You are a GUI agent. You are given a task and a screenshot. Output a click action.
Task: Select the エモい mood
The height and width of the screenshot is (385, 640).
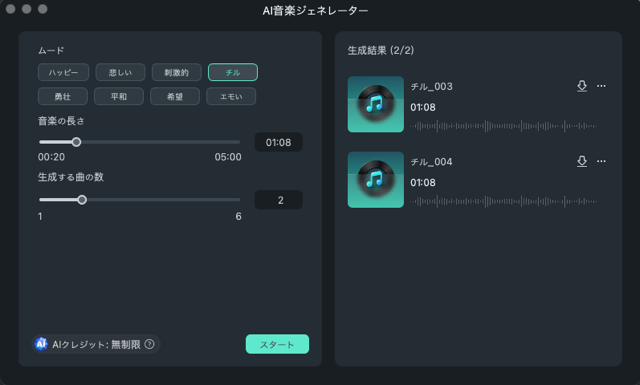click(231, 96)
